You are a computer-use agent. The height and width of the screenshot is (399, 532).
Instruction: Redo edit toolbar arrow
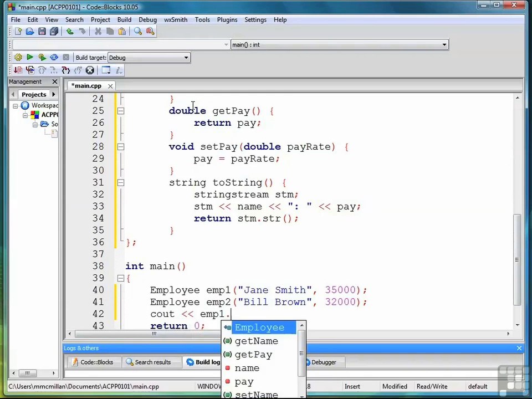click(82, 32)
